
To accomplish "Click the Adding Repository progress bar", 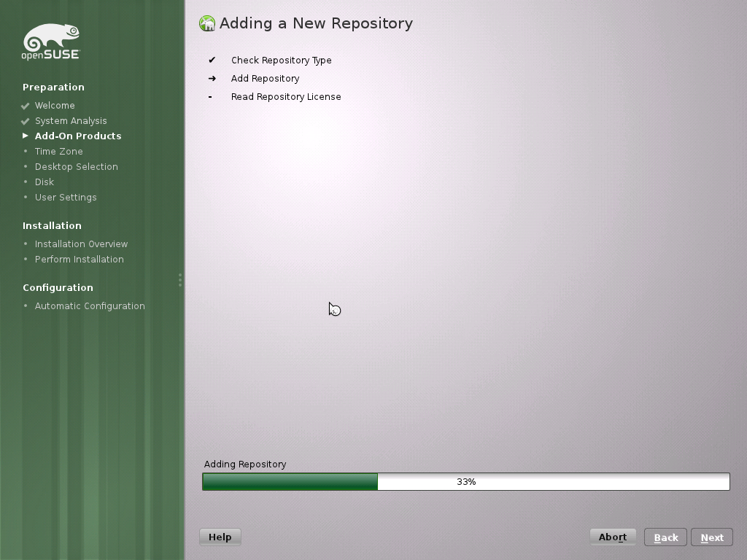I will click(466, 481).
